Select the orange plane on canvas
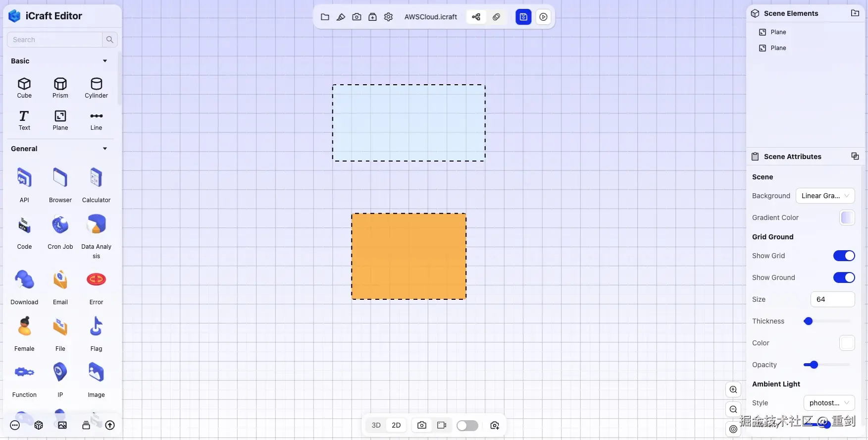Screen dimensions: 868x440 [409, 256]
